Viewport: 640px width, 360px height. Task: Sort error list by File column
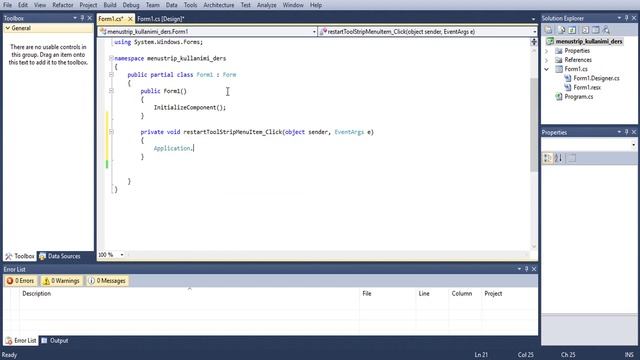point(387,293)
